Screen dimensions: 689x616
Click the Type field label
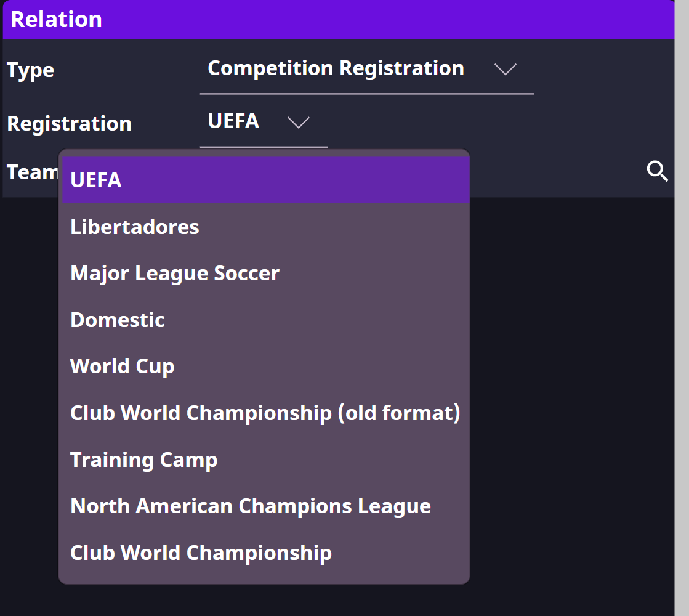[x=31, y=70]
